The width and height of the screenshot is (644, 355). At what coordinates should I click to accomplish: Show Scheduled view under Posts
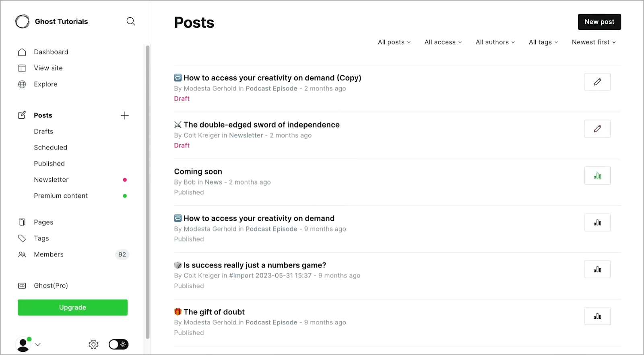(51, 148)
